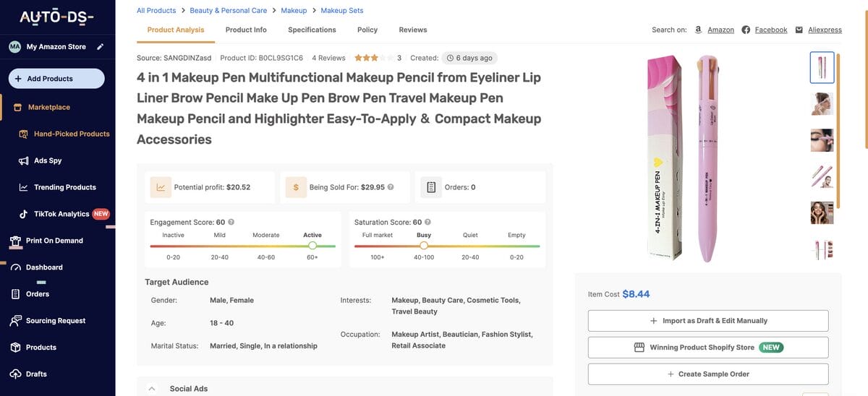Click the Engagement Score slider handle

click(x=312, y=246)
